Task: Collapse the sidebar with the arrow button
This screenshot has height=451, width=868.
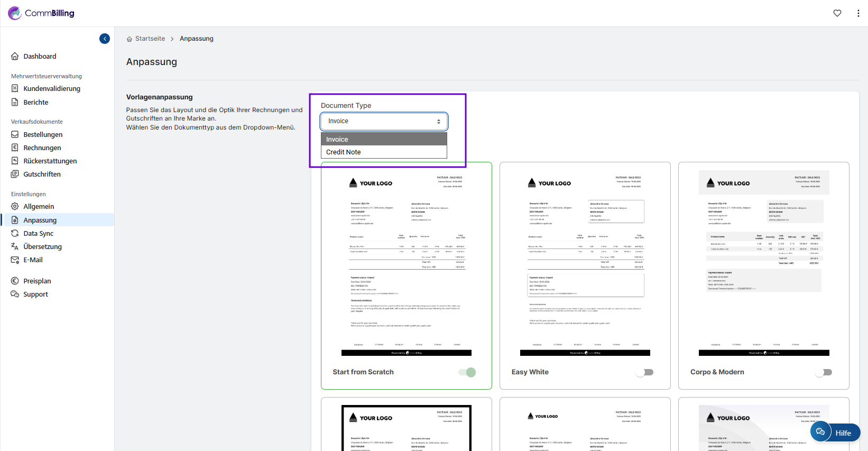Action: [x=105, y=39]
